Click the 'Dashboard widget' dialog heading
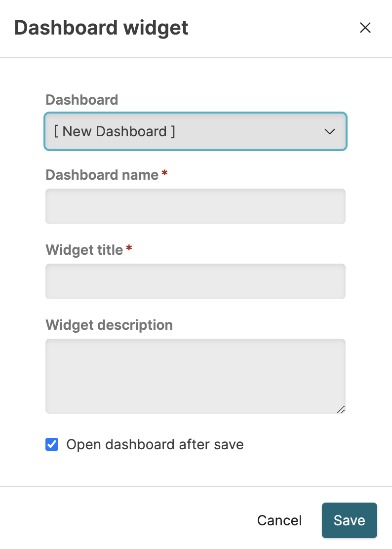Image resolution: width=392 pixels, height=549 pixels. [x=101, y=28]
